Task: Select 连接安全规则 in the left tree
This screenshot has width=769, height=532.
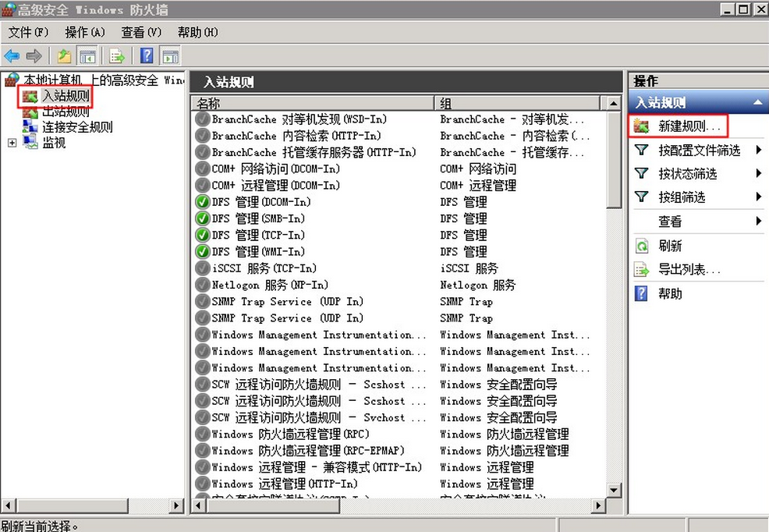Action: (76, 127)
